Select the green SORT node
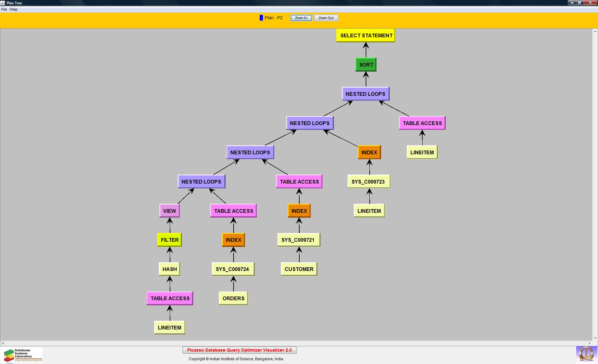This screenshot has width=598, height=364. point(366,65)
